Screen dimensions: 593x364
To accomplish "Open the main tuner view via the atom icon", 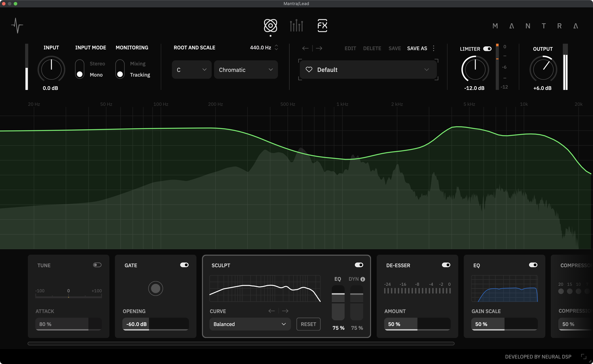I will click(270, 26).
